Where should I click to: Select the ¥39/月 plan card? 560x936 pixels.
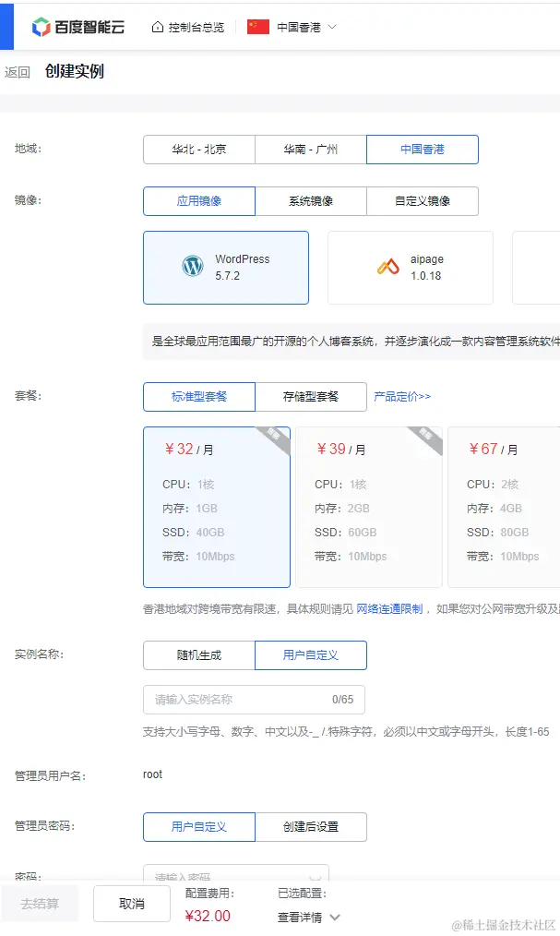pos(369,507)
